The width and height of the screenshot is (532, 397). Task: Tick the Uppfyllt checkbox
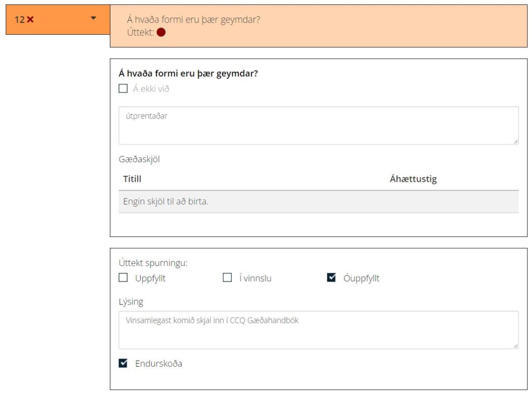click(x=123, y=277)
